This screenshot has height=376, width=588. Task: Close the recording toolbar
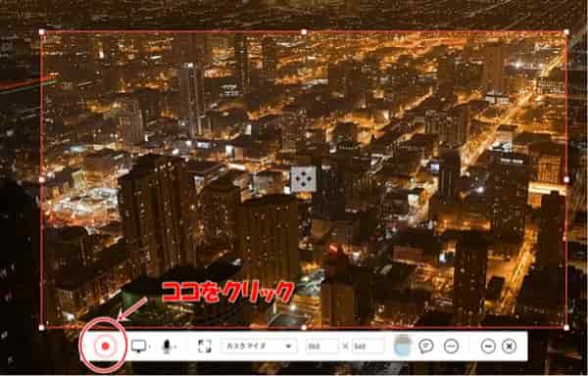point(509,346)
